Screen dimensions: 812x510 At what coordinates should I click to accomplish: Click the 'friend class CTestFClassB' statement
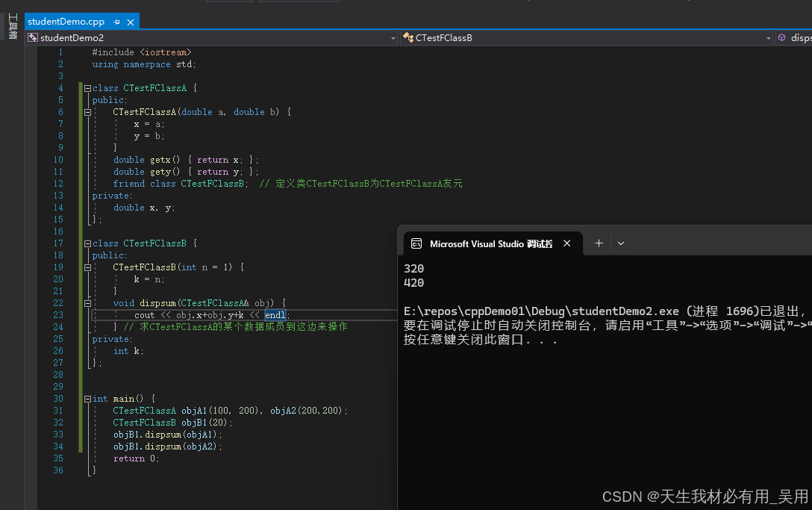tap(180, 184)
